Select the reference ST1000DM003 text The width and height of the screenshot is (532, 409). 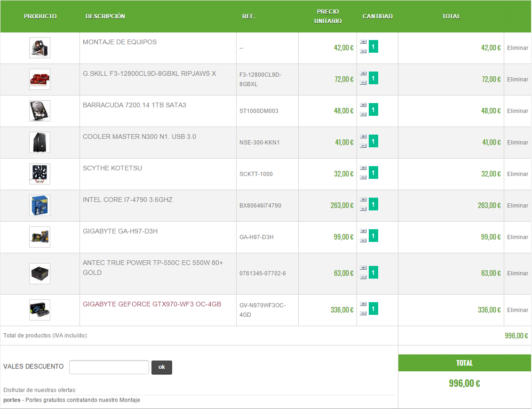click(x=259, y=111)
